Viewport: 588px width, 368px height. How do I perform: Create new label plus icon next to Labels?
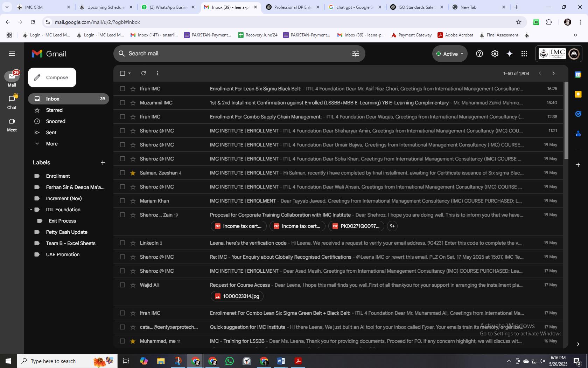point(103,163)
